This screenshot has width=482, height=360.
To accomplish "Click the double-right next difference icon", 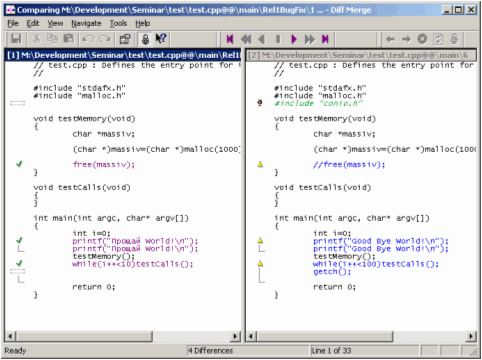I will pyautogui.click(x=310, y=39).
